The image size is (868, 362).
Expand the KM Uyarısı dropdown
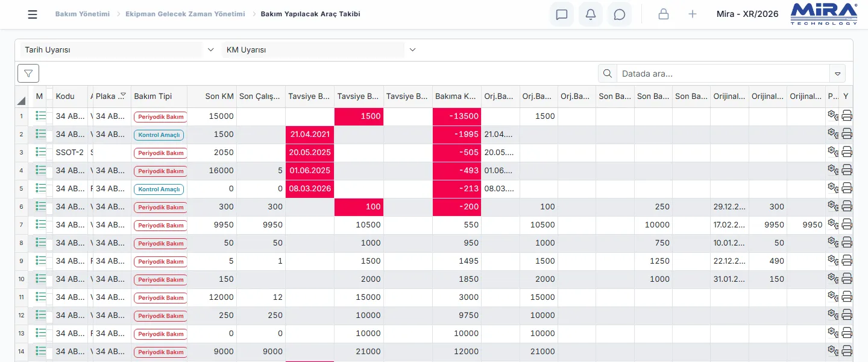[412, 50]
